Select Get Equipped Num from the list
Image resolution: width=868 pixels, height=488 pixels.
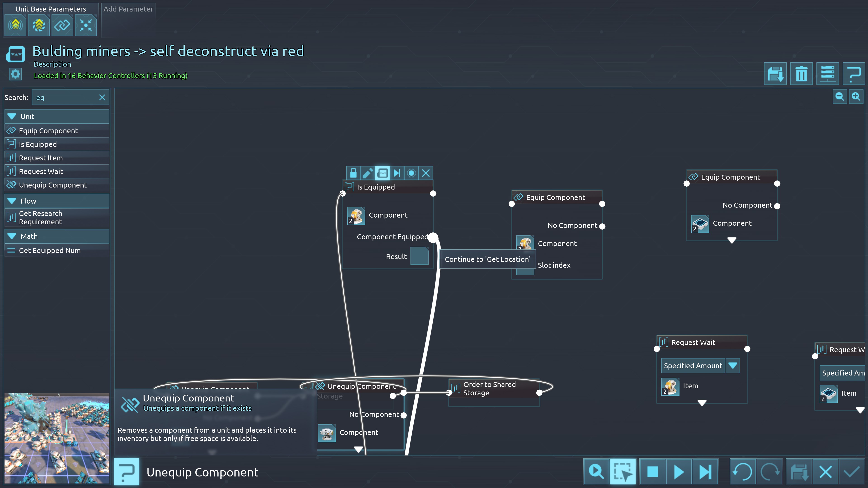pos(50,251)
